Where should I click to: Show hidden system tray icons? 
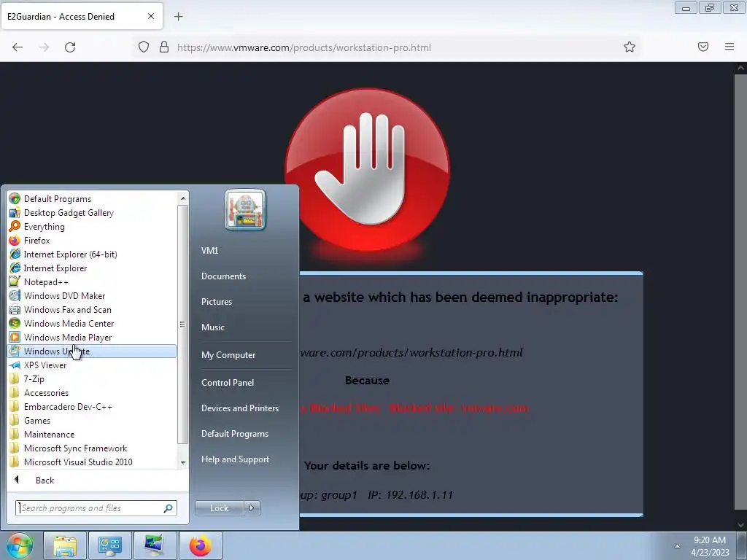click(x=677, y=546)
